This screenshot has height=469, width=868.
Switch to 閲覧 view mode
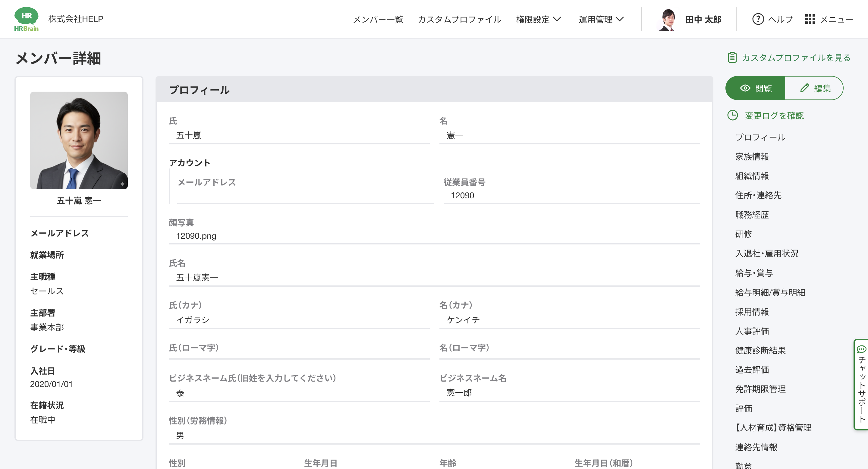756,88
